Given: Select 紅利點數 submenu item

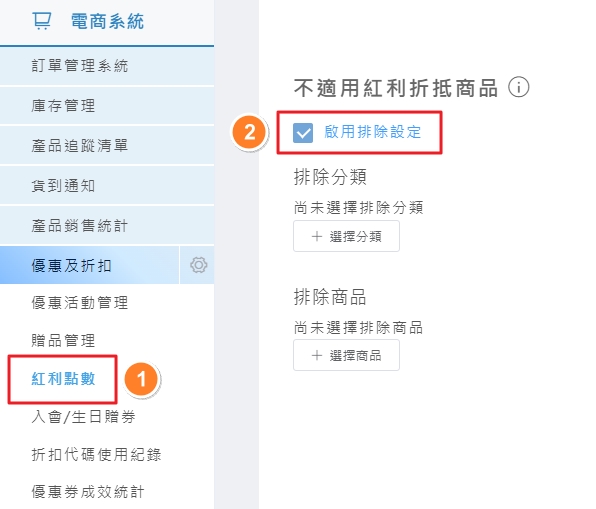Looking at the screenshot, I should [63, 379].
